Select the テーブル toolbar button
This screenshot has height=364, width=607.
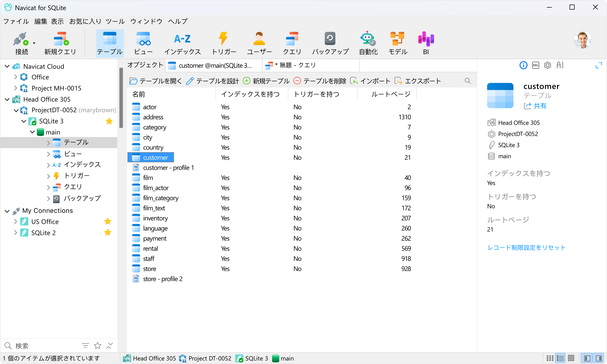(x=110, y=43)
